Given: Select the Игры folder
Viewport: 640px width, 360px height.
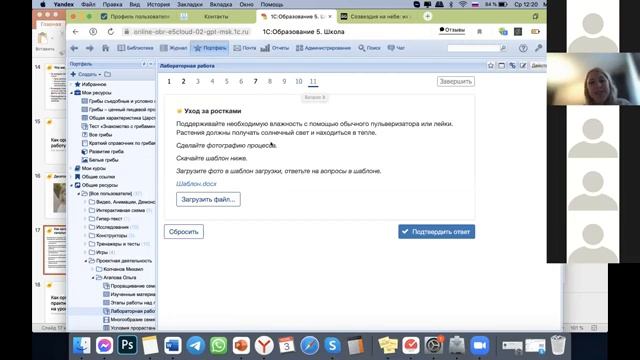Looking at the screenshot, I should (102, 252).
